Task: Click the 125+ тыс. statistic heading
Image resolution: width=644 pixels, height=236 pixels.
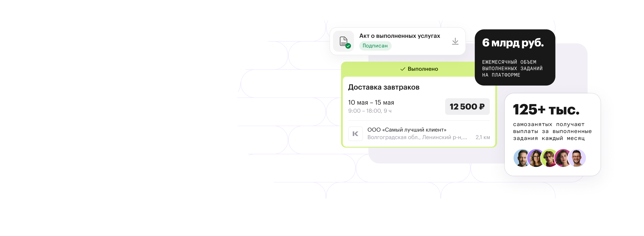Action: coord(546,110)
